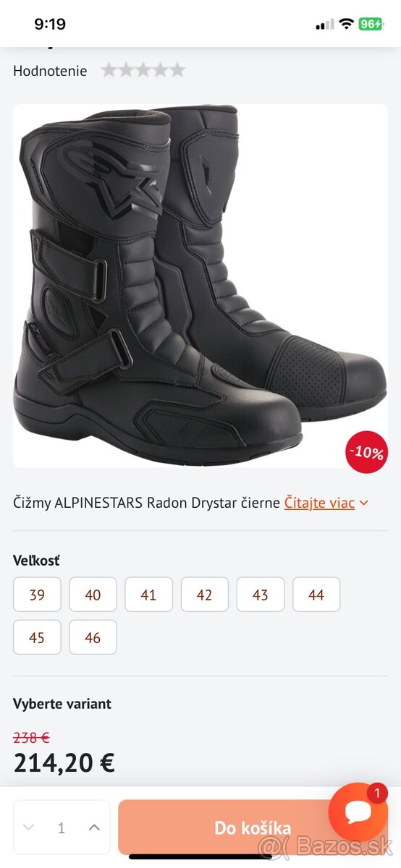
Task: Expand description via chevron after Čítajte viac
Action: click(364, 503)
